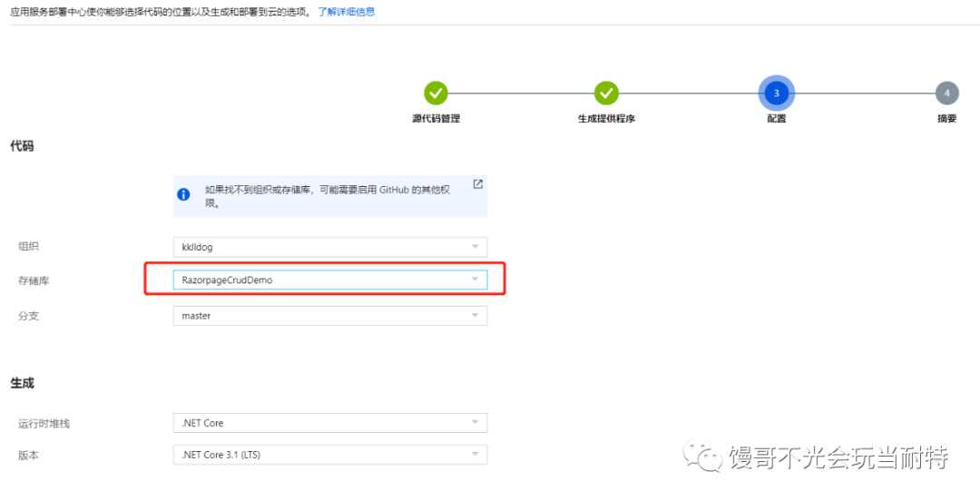Click the blue info icon
980x501 pixels.
(183, 194)
